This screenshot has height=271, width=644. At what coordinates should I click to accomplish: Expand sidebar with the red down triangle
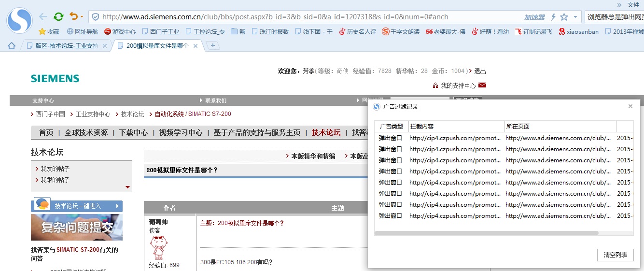click(x=127, y=187)
